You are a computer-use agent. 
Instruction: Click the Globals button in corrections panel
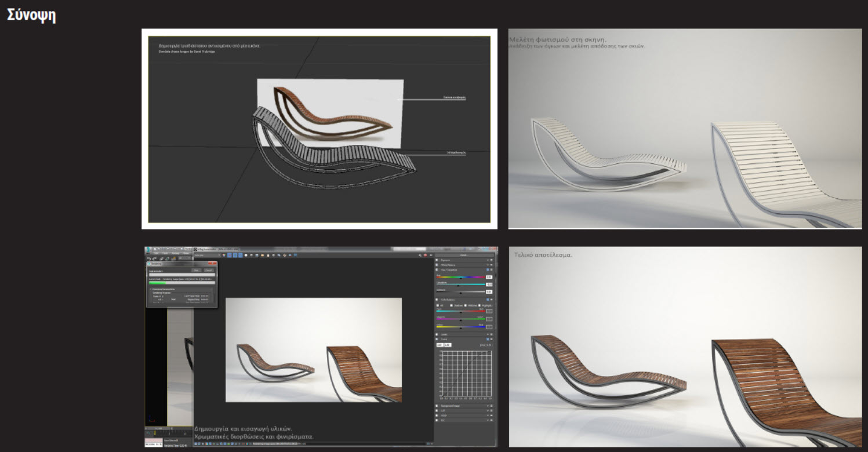click(x=463, y=255)
